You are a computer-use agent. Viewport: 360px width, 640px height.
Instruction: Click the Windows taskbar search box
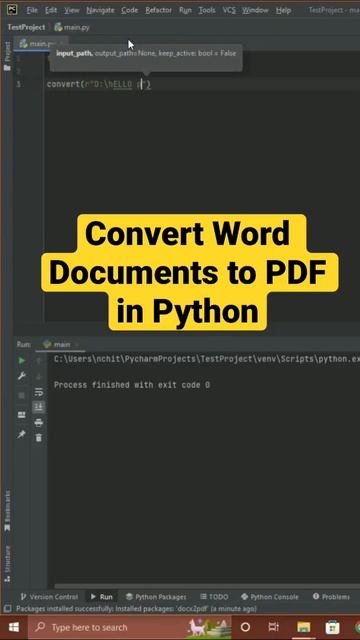129,627
